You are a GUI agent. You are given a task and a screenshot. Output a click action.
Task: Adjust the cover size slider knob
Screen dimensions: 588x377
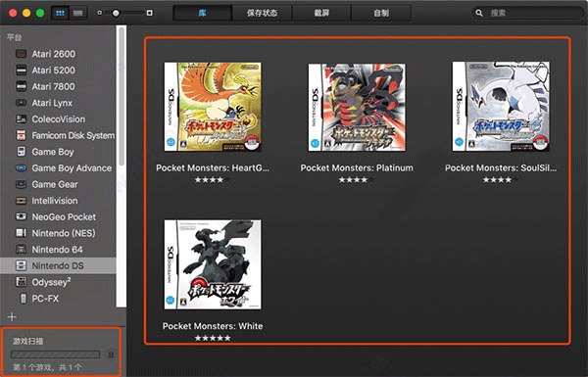116,13
